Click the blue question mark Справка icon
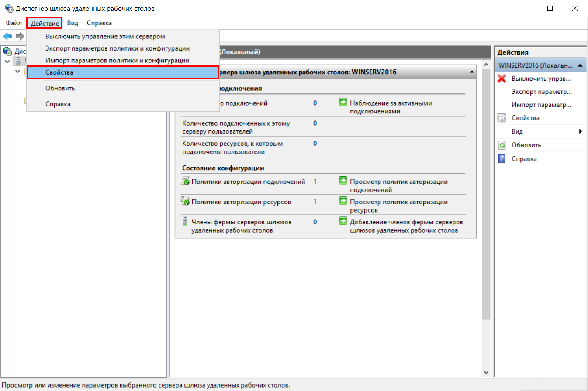This screenshot has width=588, height=391. [502, 159]
